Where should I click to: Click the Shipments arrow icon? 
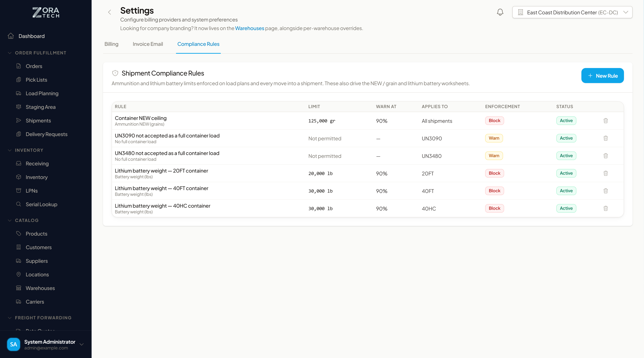coord(18,120)
